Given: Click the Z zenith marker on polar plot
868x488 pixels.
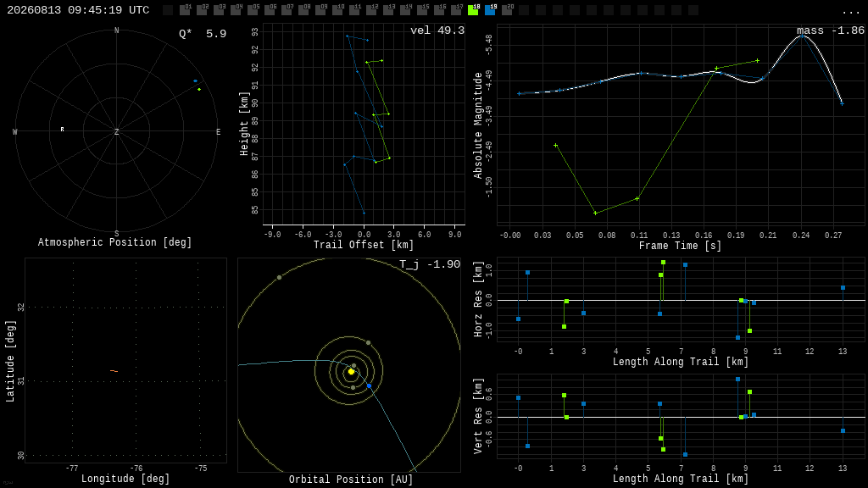Looking at the screenshot, I should [x=116, y=131].
